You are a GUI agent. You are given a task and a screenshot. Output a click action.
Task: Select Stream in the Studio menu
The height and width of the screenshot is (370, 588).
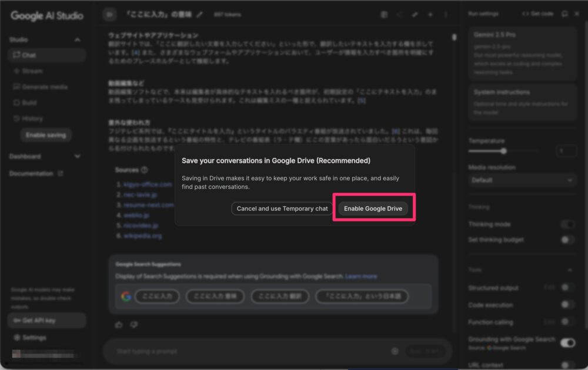click(32, 71)
